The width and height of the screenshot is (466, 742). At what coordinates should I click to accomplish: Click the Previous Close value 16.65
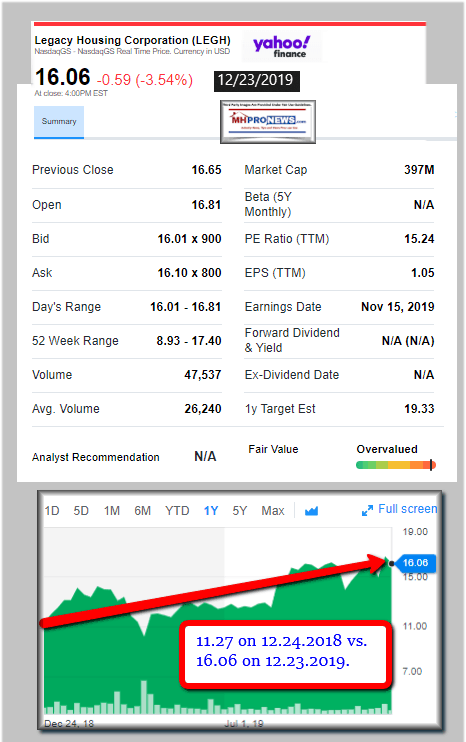(x=206, y=170)
